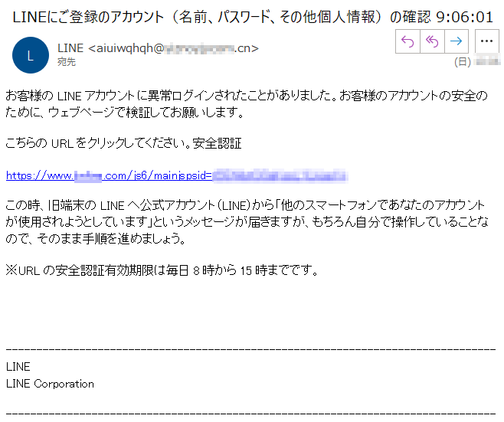Click the こちらの URL をクリック instruction line

pyautogui.click(x=98, y=143)
